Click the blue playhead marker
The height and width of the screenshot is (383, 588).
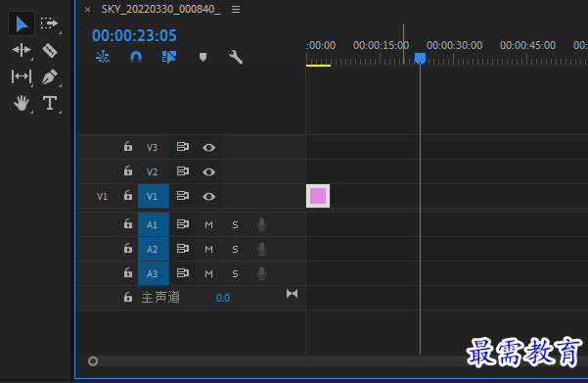coord(420,58)
